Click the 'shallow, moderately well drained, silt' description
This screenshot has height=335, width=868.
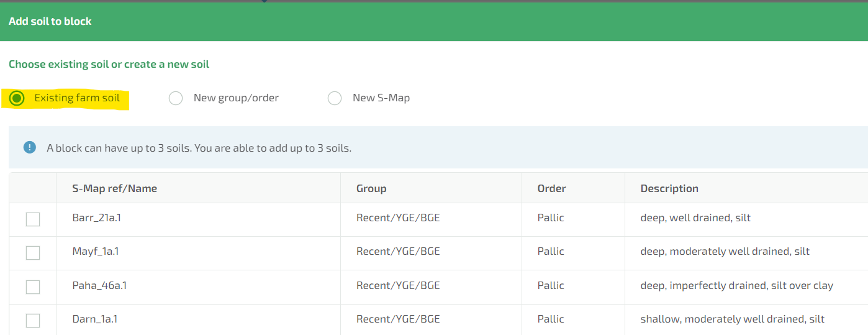pos(732,319)
